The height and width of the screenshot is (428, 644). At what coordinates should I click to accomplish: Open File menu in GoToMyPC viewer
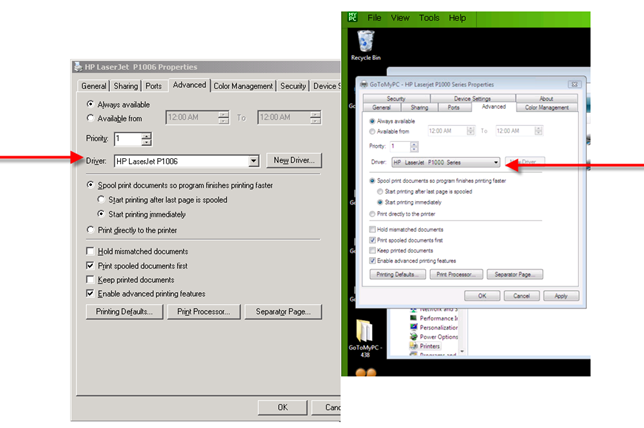click(374, 18)
